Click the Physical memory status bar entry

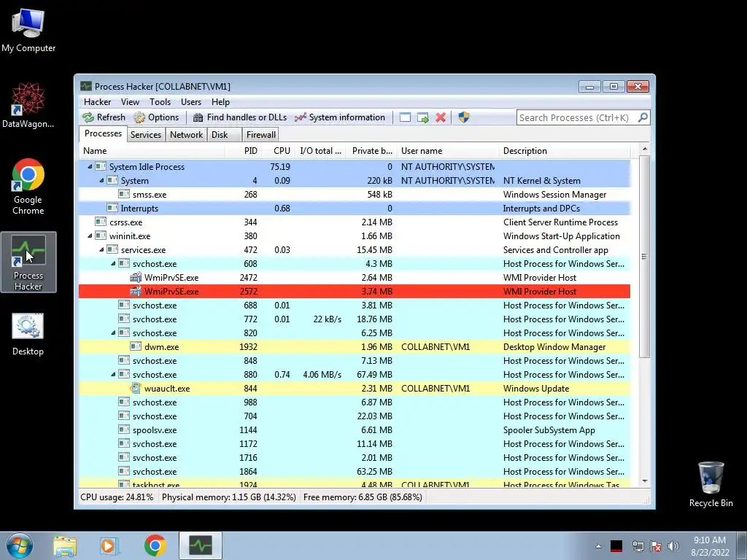pyautogui.click(x=228, y=497)
